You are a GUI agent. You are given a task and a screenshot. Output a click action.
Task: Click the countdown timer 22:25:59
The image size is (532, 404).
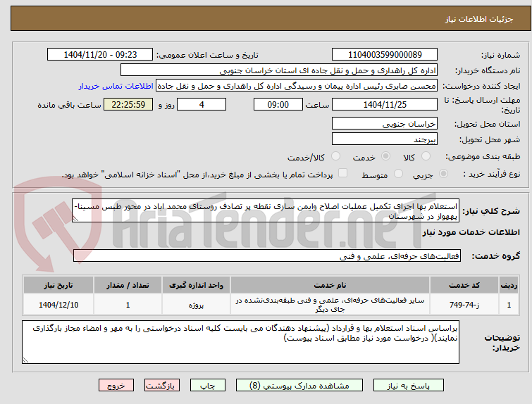[128, 104]
